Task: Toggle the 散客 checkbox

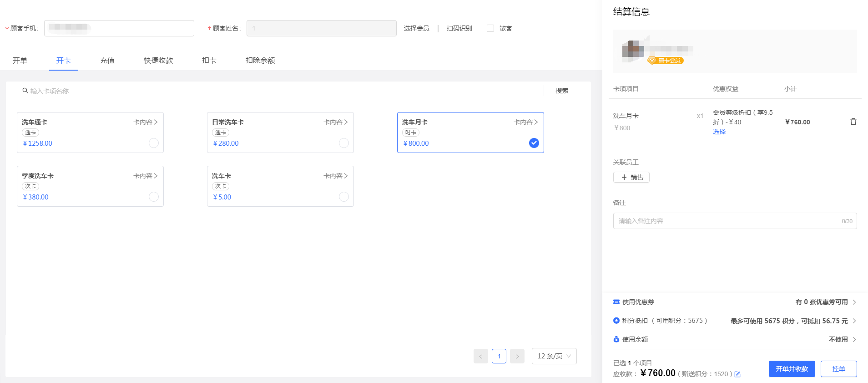Action: [x=490, y=28]
